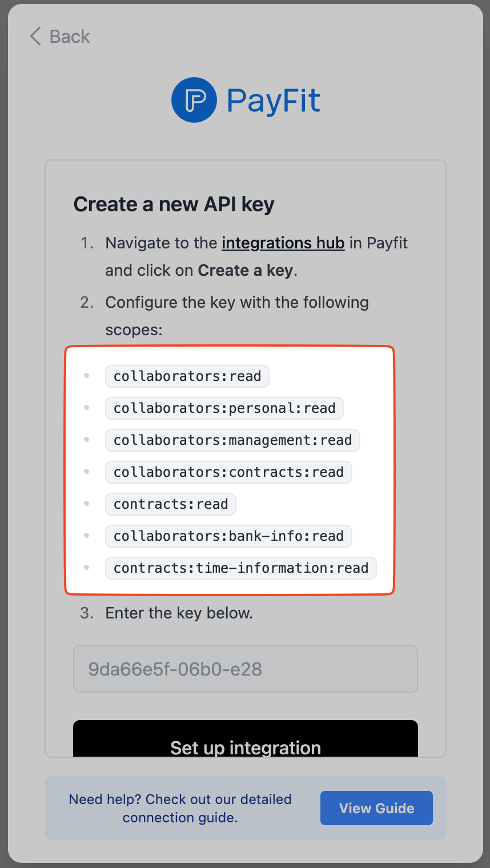Focus the API key input field
This screenshot has width=490, height=868.
click(246, 669)
